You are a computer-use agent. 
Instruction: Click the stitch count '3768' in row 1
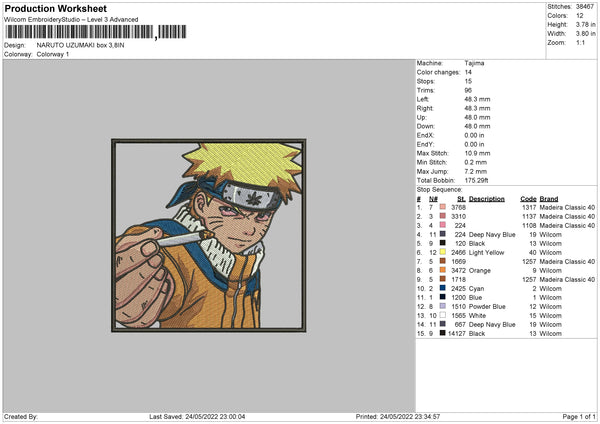[x=458, y=207]
